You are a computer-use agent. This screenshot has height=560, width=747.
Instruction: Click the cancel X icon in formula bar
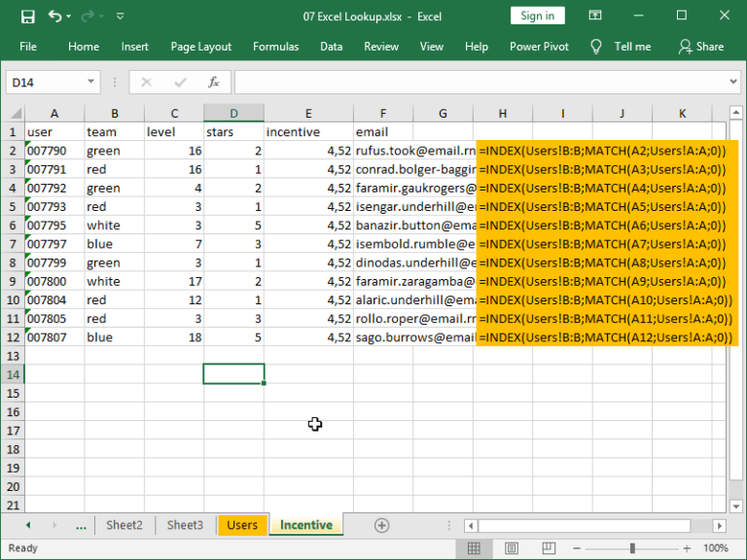pos(146,83)
